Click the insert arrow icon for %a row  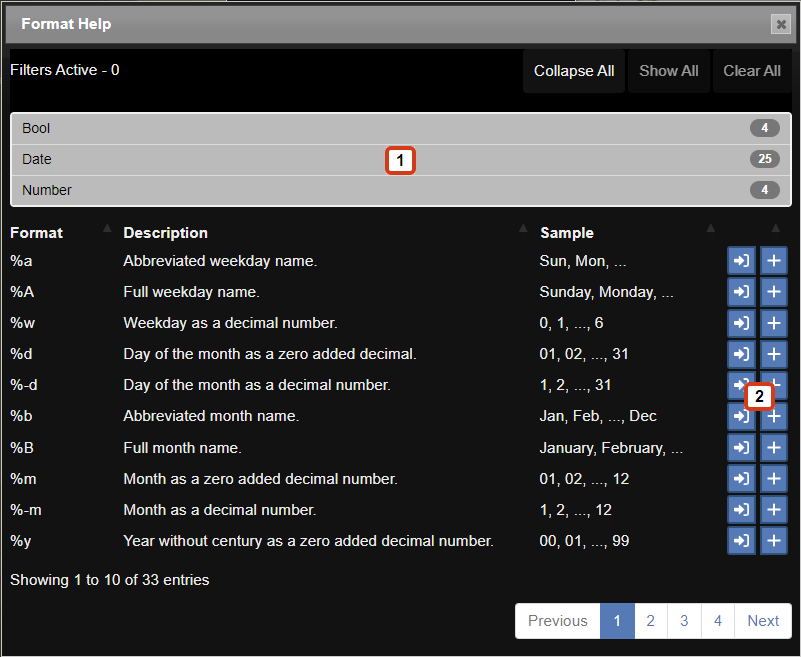pyautogui.click(x=741, y=261)
